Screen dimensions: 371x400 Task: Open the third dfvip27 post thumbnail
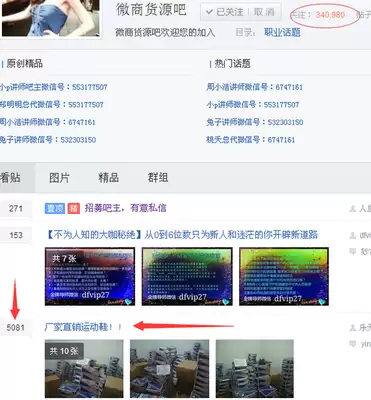284,277
